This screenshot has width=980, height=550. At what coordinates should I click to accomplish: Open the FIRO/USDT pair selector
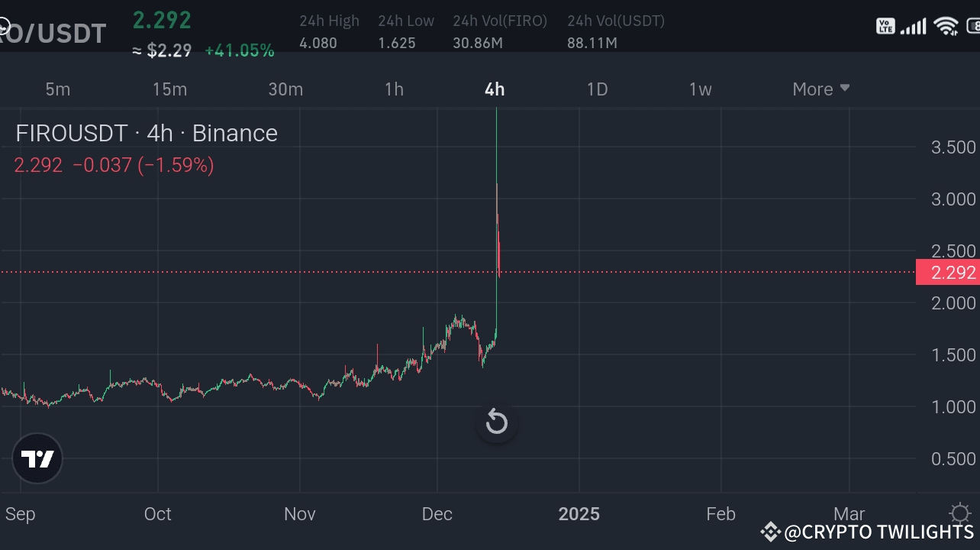pyautogui.click(x=53, y=33)
